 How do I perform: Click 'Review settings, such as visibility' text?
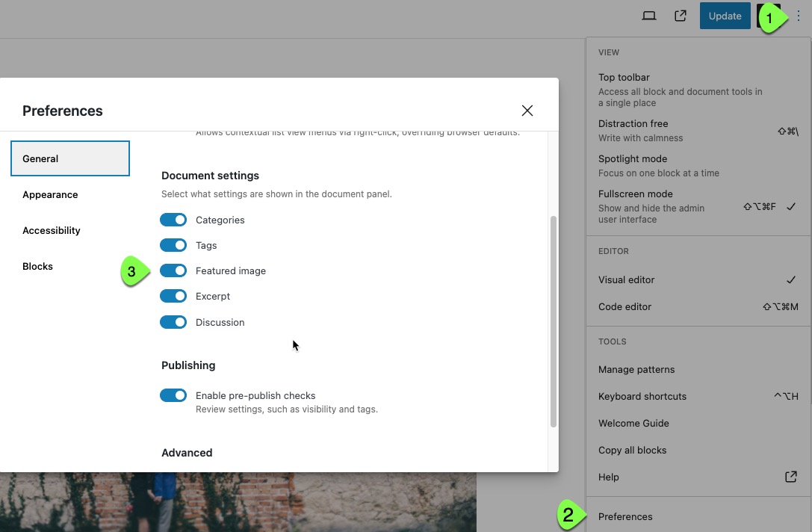tap(287, 409)
